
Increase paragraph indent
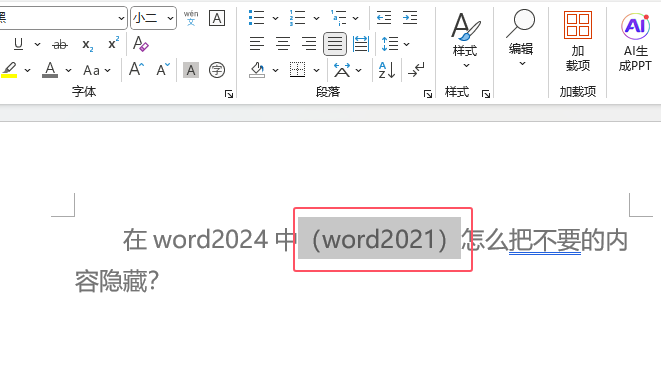pyautogui.click(x=410, y=18)
